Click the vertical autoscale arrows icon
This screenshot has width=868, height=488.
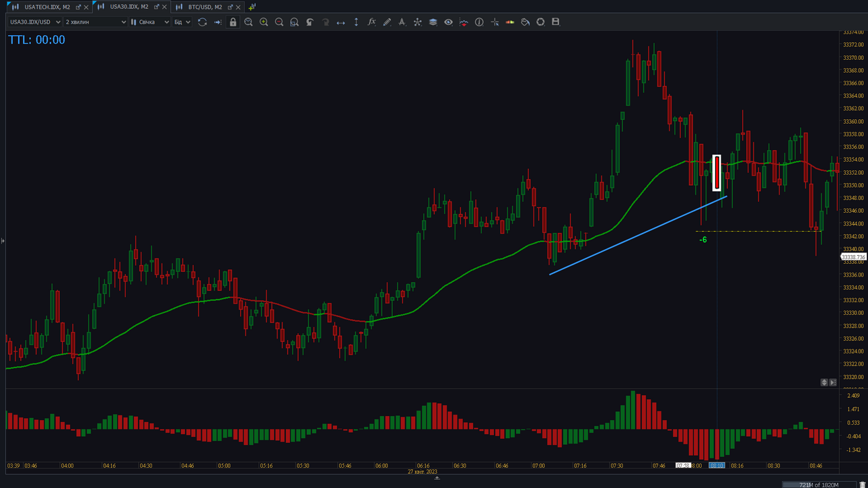coord(356,22)
